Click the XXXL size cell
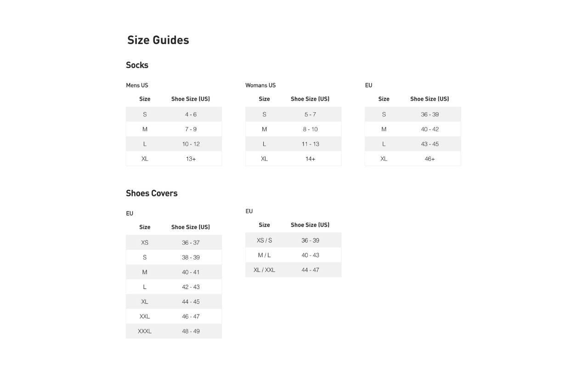Viewport: 588px width, 368px height. point(145,331)
